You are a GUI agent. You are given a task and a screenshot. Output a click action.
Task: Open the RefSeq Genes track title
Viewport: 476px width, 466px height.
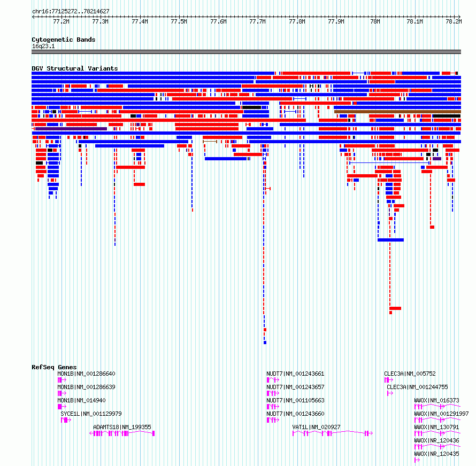coord(54,367)
